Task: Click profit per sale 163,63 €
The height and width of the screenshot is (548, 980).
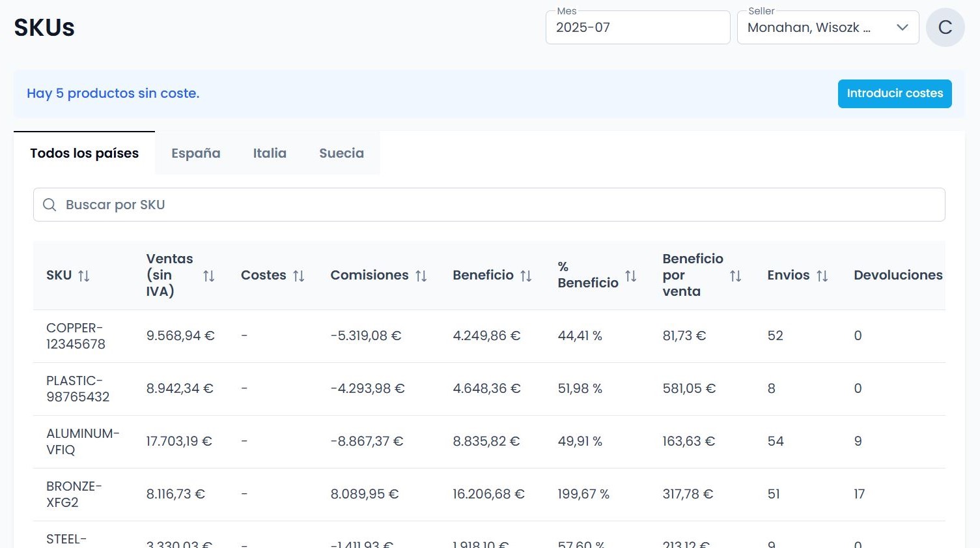Action: pyautogui.click(x=689, y=441)
